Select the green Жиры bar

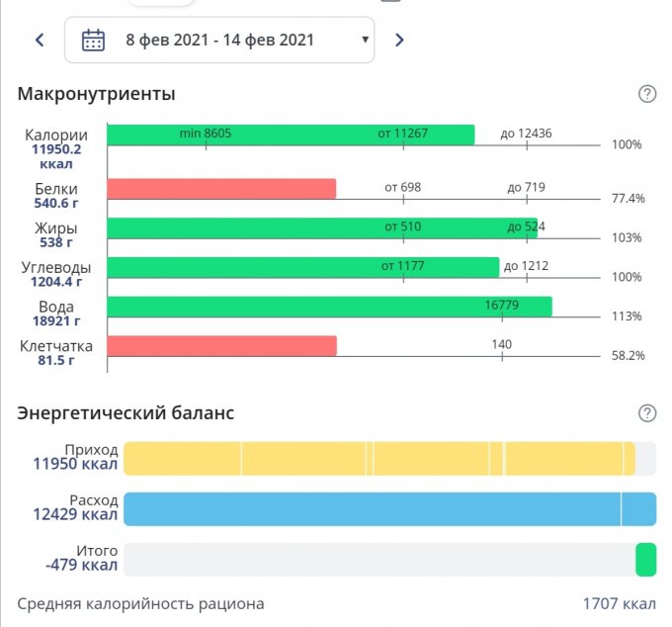tap(321, 228)
